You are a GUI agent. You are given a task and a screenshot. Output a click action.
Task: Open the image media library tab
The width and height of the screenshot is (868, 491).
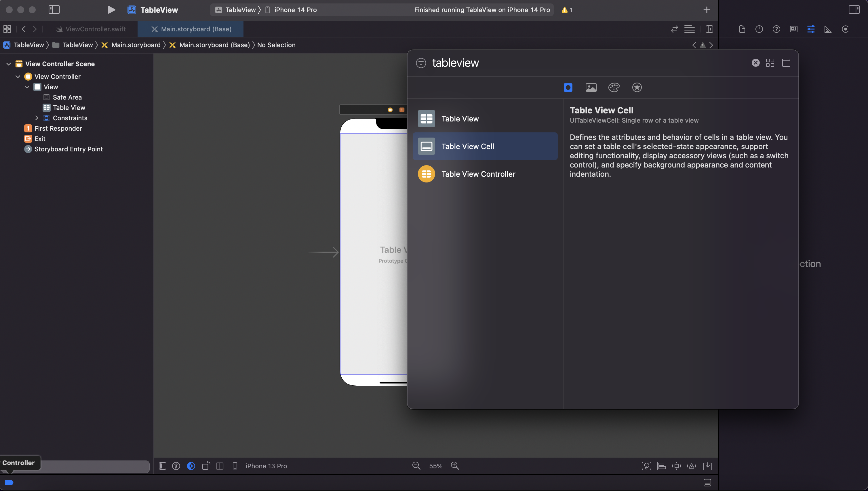pyautogui.click(x=591, y=88)
